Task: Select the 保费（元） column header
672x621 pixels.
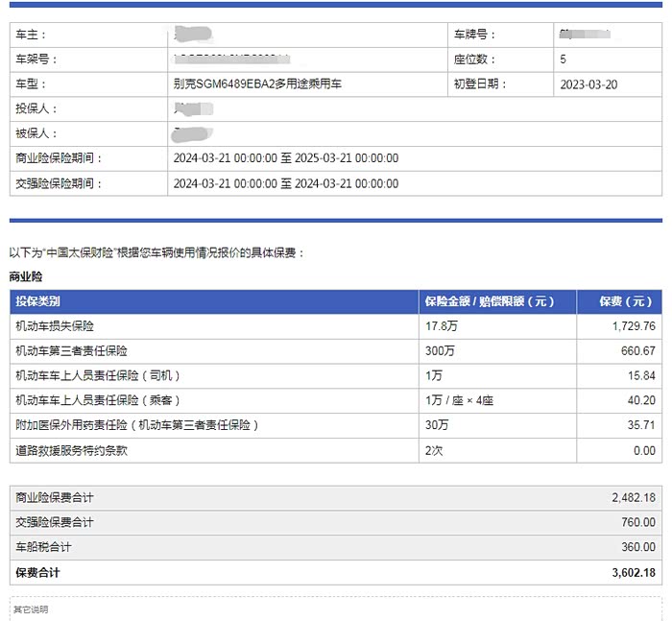Action: [626, 301]
